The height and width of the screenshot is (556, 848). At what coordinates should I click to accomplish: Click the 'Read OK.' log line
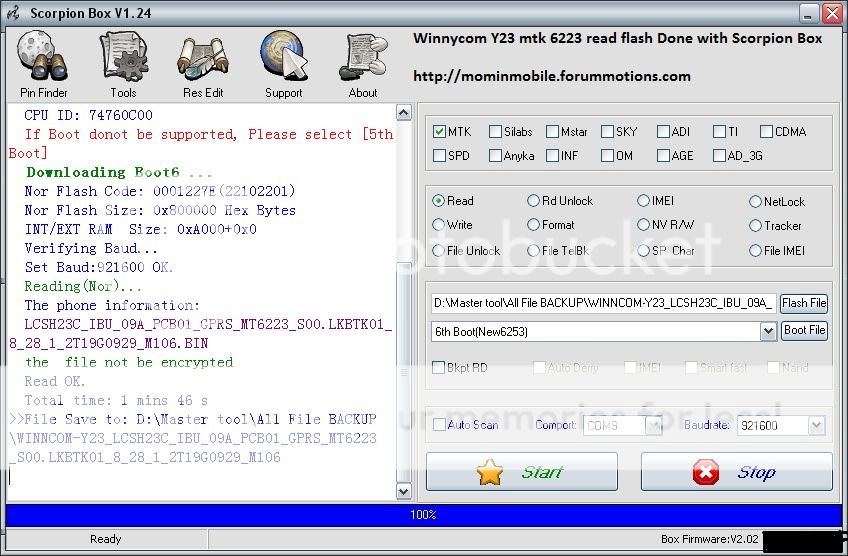pyautogui.click(x=55, y=381)
